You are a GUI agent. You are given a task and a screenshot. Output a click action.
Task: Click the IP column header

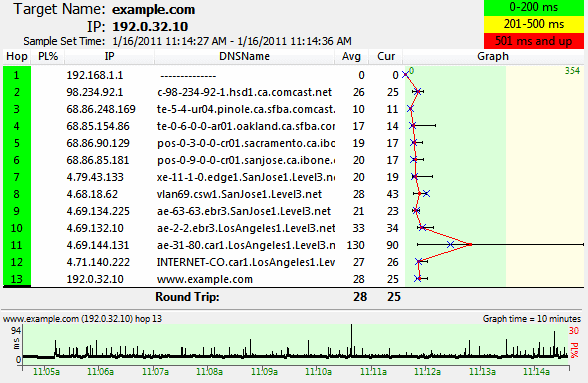(x=109, y=56)
